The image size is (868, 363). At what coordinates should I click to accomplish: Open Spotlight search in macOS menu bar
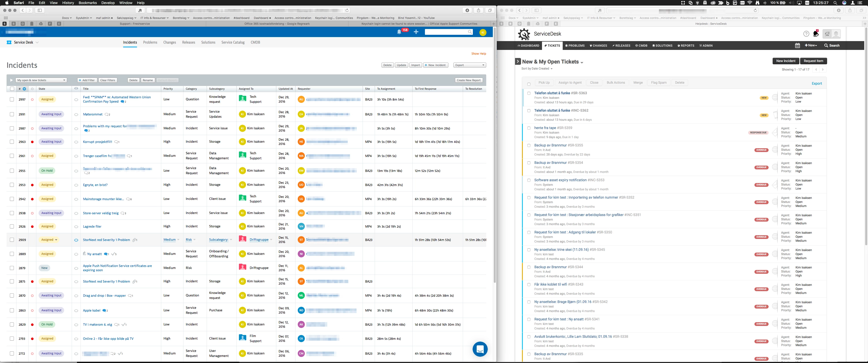[835, 3]
